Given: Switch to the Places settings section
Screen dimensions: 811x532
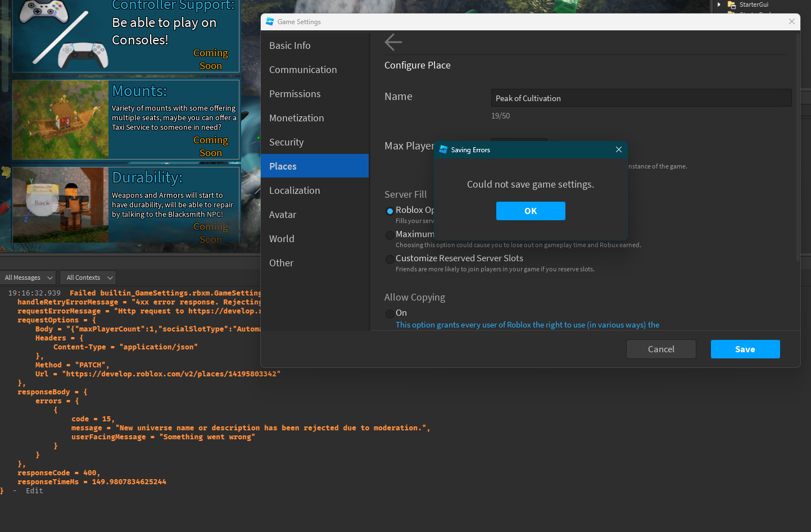Looking at the screenshot, I should 283,166.
